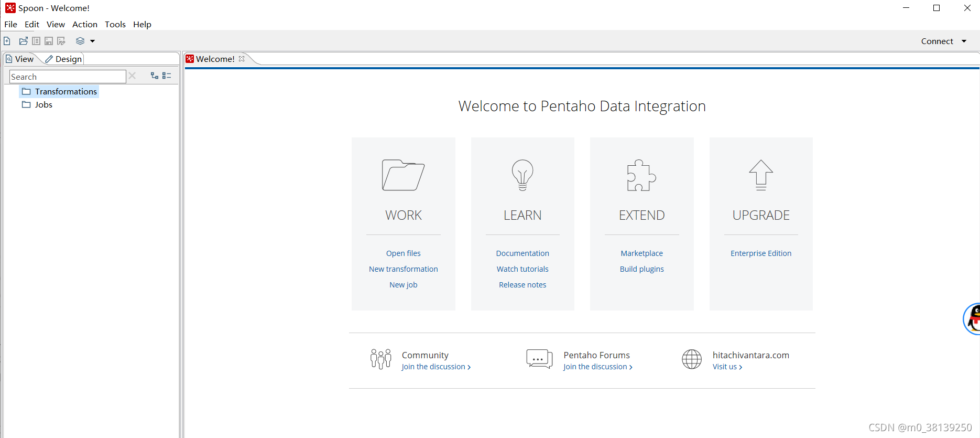Click the collapse-all tree icon
This screenshot has height=438, width=980.
[167, 76]
